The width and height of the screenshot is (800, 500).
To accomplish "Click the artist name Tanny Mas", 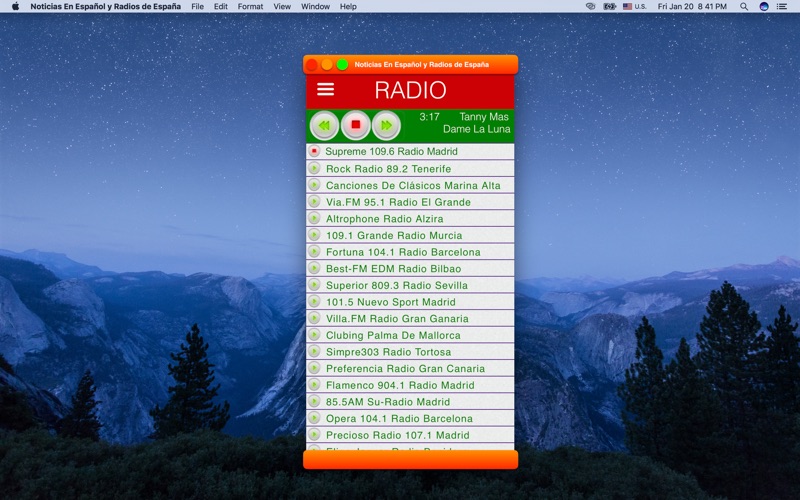I will (484, 117).
